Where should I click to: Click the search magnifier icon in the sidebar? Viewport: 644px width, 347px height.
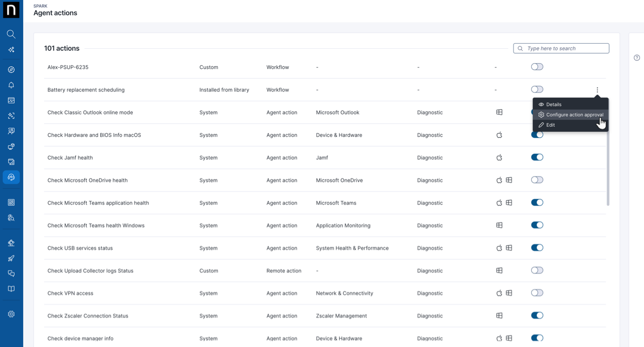11,34
